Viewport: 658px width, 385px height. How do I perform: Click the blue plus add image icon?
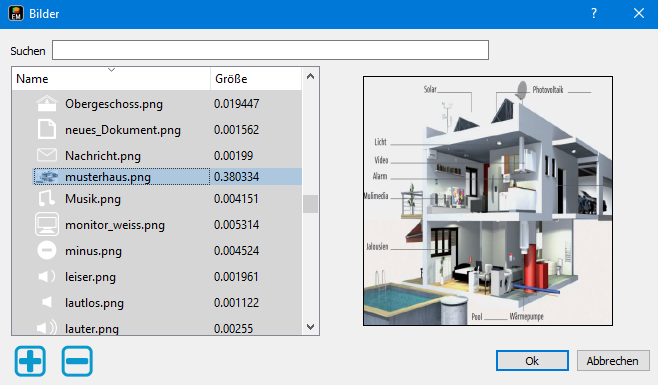[x=30, y=361]
